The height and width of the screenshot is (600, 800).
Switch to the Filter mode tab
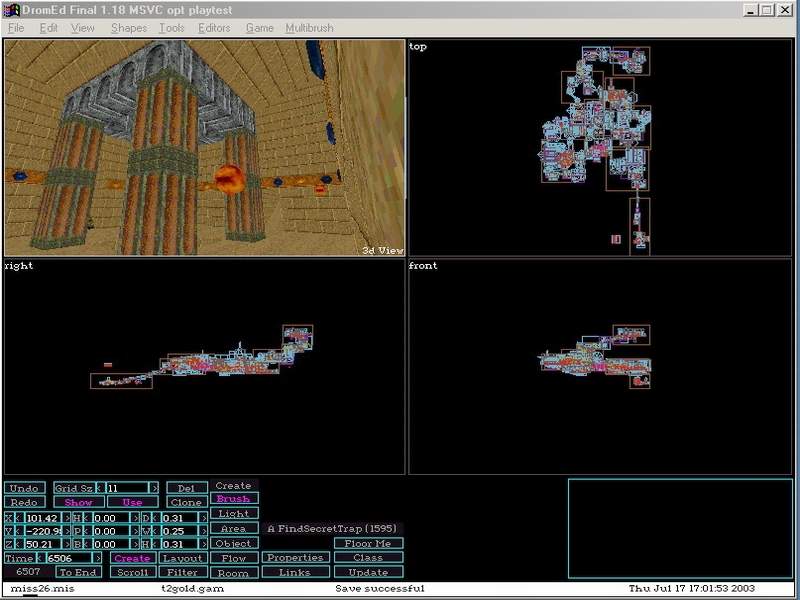pyautogui.click(x=183, y=572)
